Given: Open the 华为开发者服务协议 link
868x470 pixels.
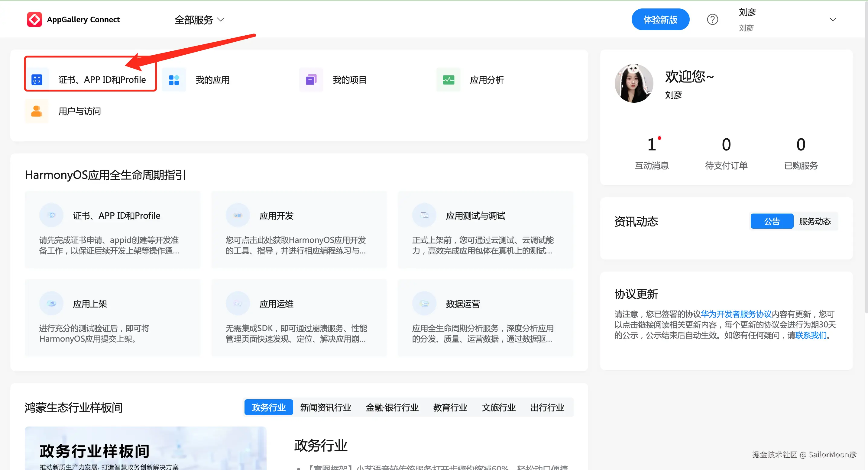Looking at the screenshot, I should click(736, 314).
